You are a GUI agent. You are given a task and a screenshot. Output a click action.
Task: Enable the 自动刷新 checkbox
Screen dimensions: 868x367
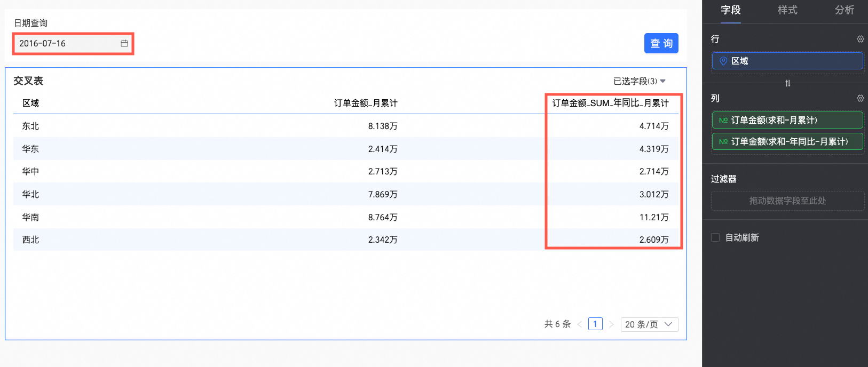pyautogui.click(x=715, y=237)
